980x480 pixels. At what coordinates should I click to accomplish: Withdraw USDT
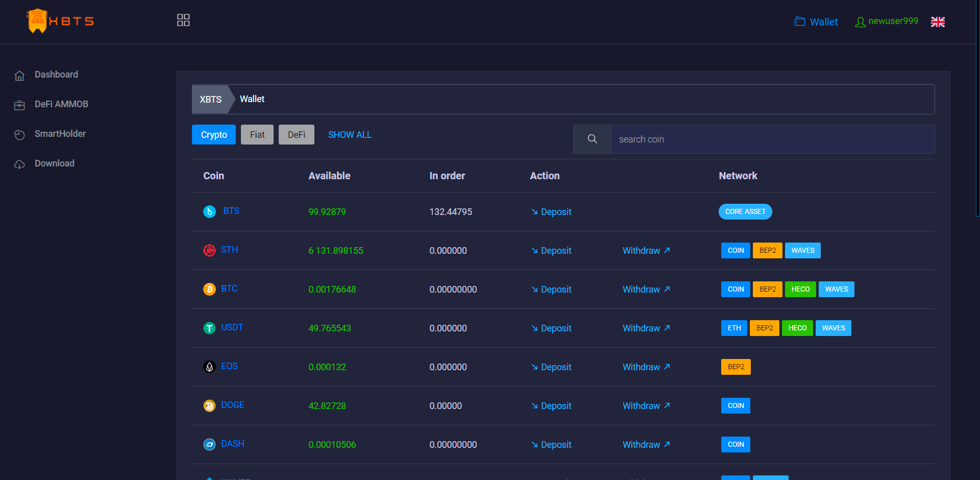646,328
